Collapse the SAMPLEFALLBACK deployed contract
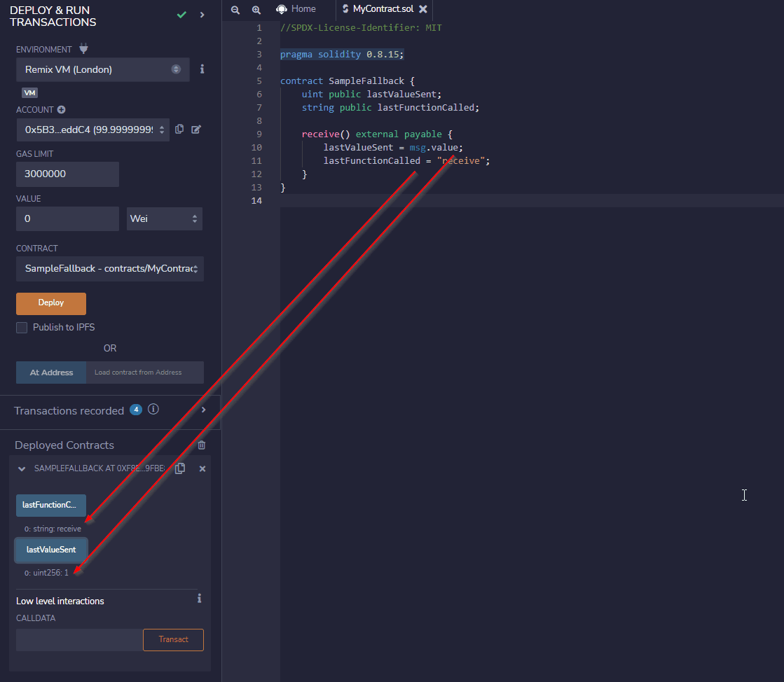 pos(22,468)
